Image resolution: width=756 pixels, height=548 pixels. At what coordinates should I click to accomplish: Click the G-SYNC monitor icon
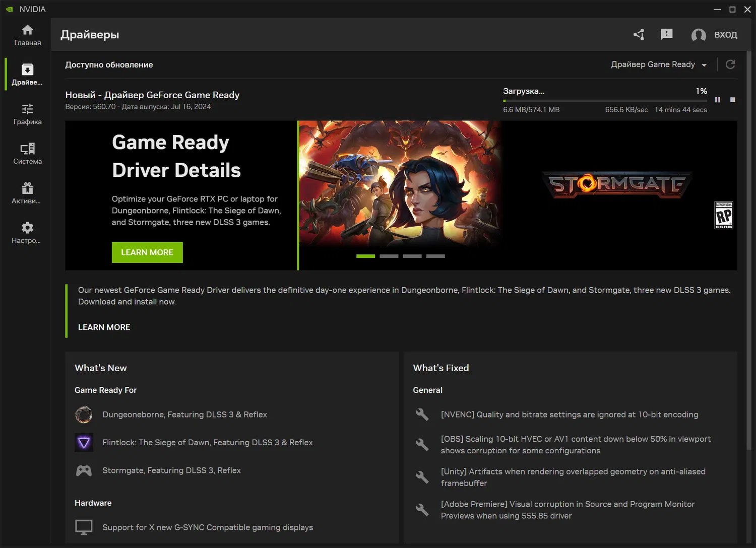click(84, 527)
